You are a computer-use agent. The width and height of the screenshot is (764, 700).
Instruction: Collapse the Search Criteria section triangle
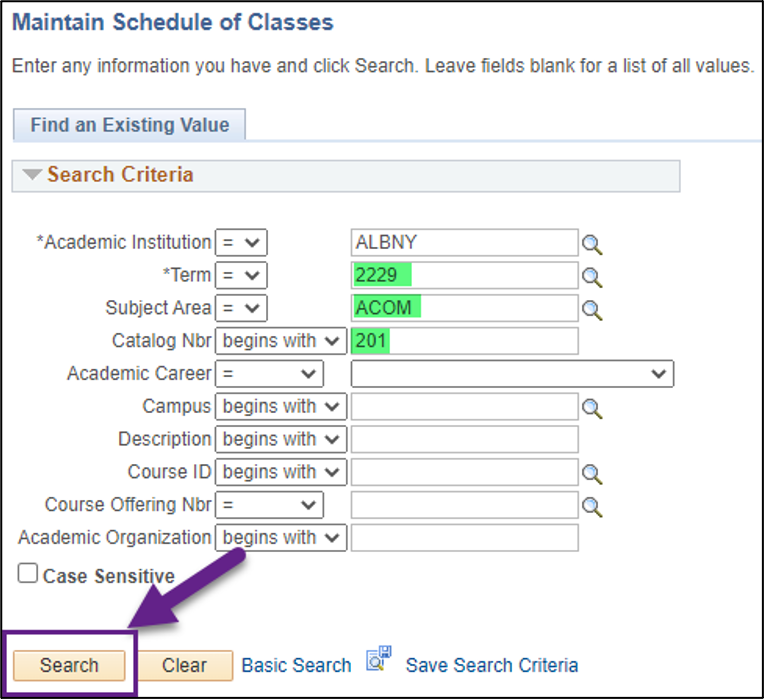click(x=32, y=175)
